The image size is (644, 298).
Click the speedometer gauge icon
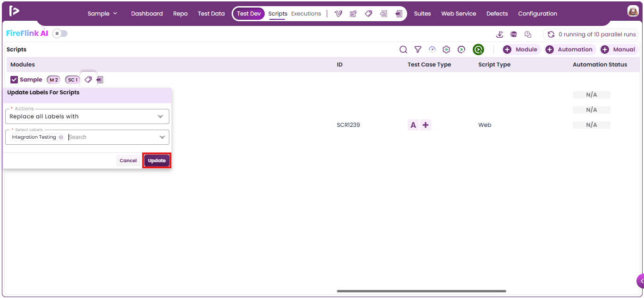432,49
